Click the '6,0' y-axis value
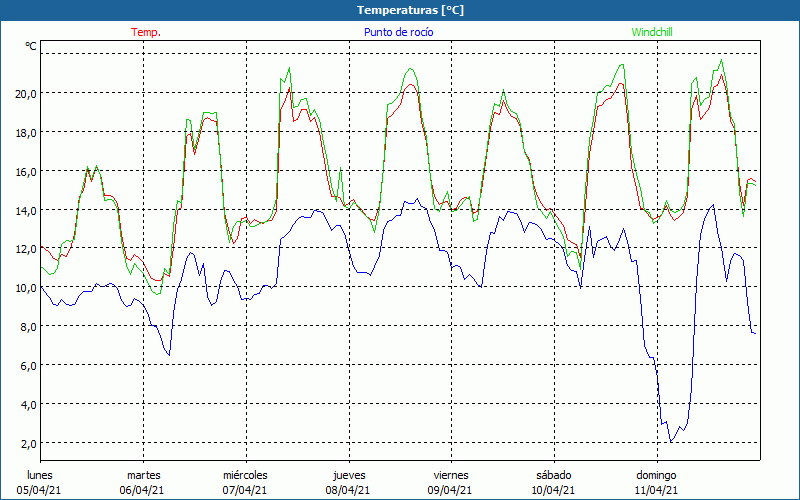Image resolution: width=800 pixels, height=500 pixels. point(29,366)
